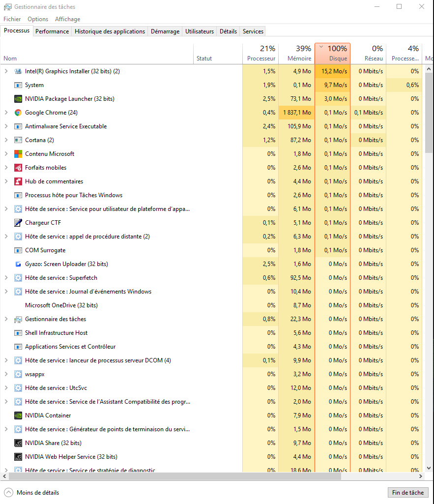This screenshot has height=504, width=434.
Task: Click the Task Manager title bar icon
Action: click(8, 7)
